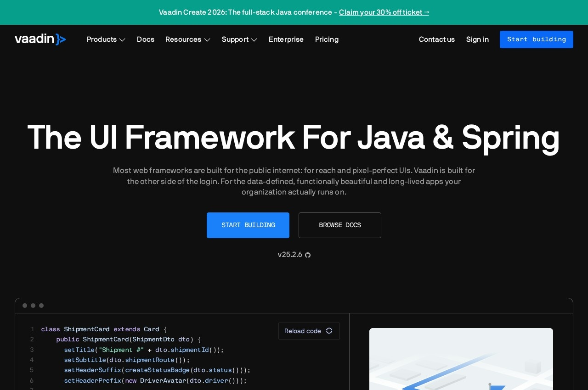
Task: Click the "class ShipmentCard extends Card" code line
Action: [104, 329]
